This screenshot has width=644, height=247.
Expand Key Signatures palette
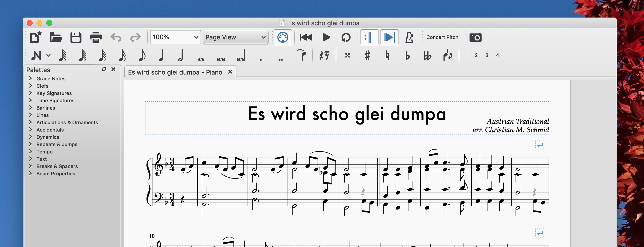coord(30,93)
